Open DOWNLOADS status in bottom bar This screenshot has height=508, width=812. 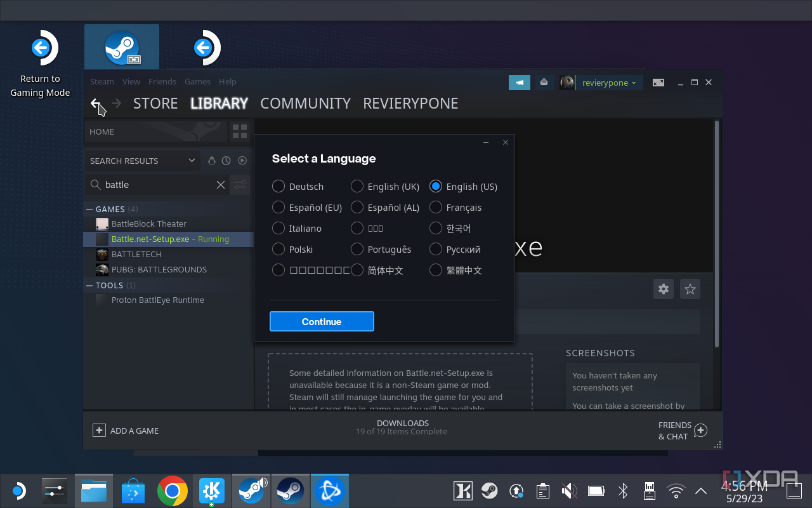[402, 427]
